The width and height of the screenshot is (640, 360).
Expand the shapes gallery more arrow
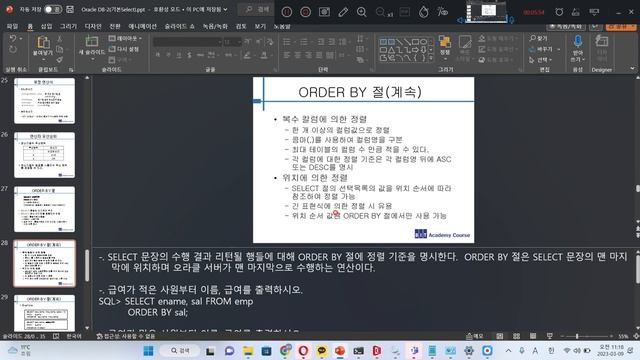(x=431, y=58)
